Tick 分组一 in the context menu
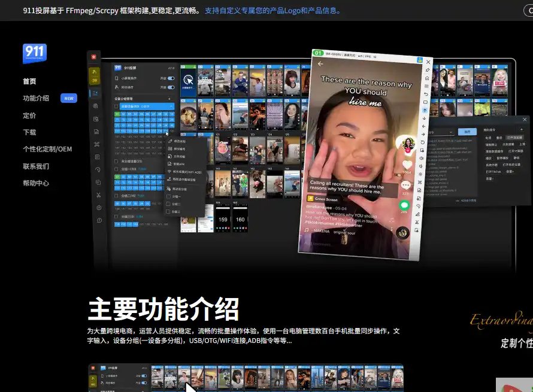 pyautogui.click(x=168, y=196)
